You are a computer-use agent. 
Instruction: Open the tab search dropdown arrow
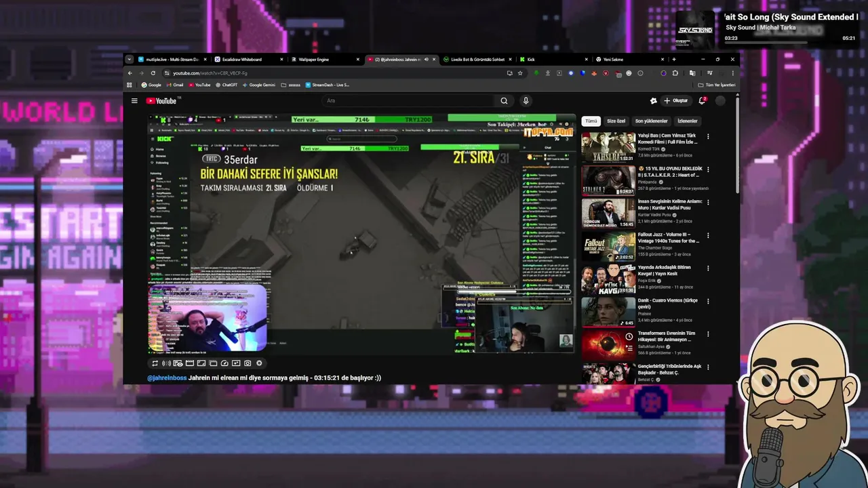pos(130,60)
